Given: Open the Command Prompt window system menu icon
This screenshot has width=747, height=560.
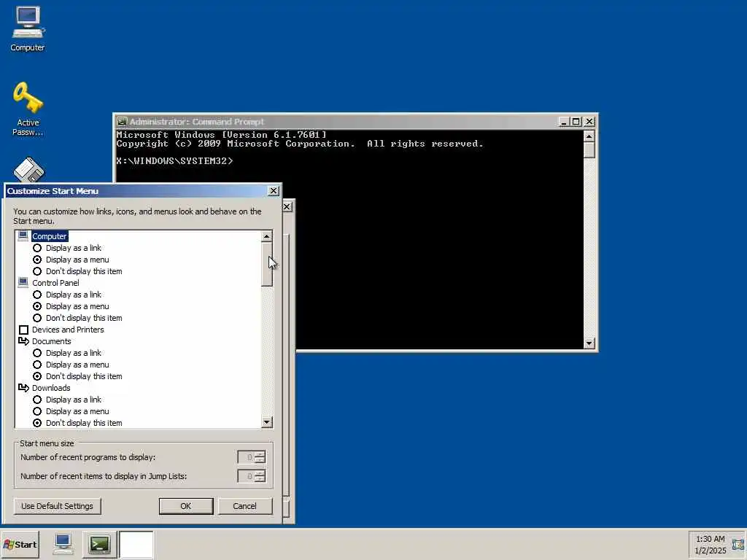Looking at the screenshot, I should pos(122,122).
